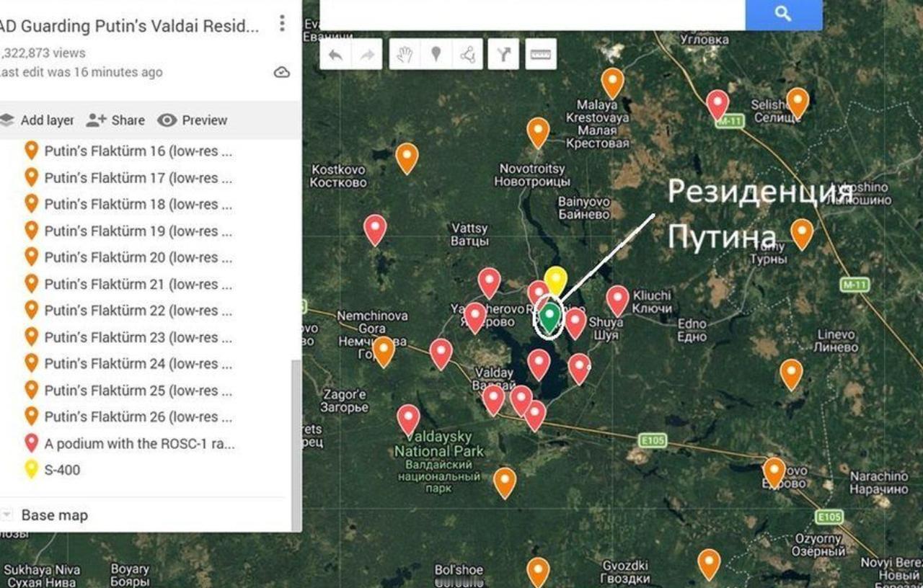Expand the Base map section
Viewport: 923px width, 588px height.
coord(6,515)
